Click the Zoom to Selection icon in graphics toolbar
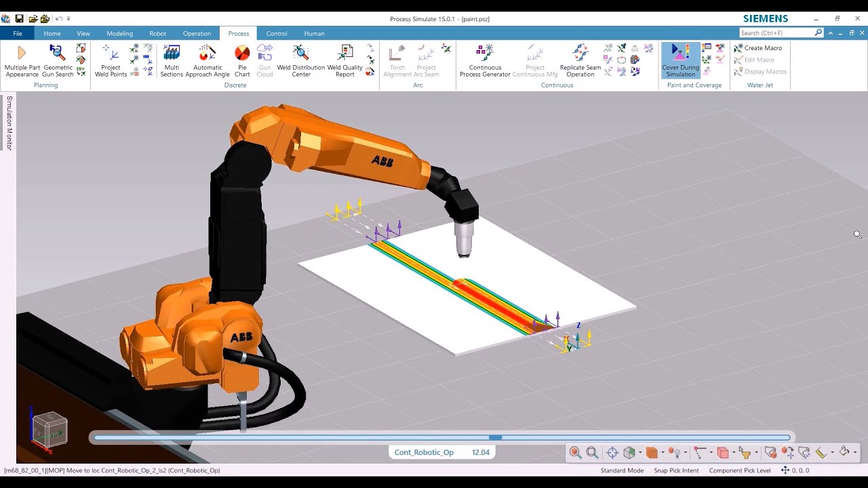Screen dimensions: 868x488 pos(575,452)
